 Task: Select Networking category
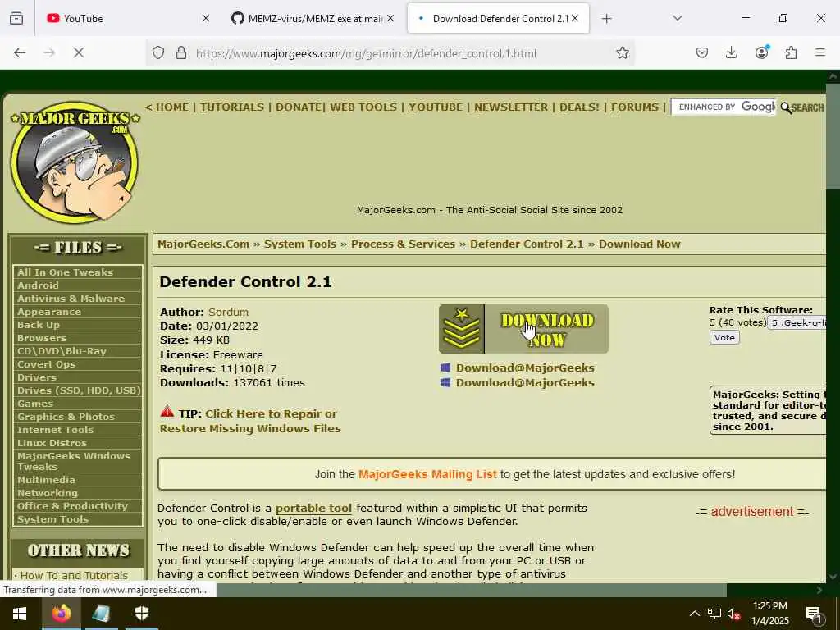point(47,493)
